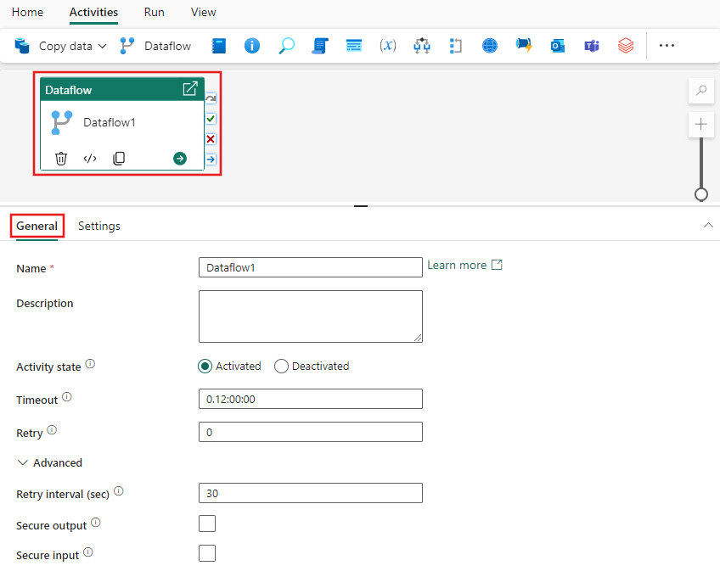Enable Secure output
This screenshot has height=588, width=720.
[206, 524]
